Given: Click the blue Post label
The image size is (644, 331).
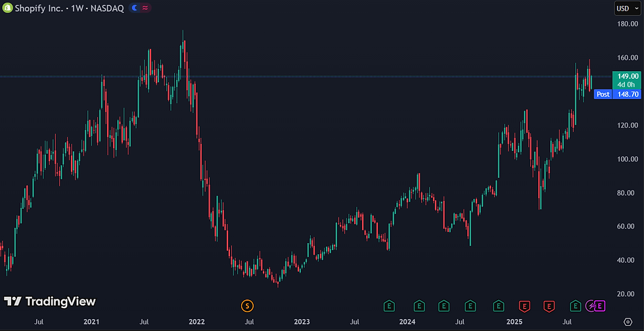Looking at the screenshot, I should (x=603, y=95).
